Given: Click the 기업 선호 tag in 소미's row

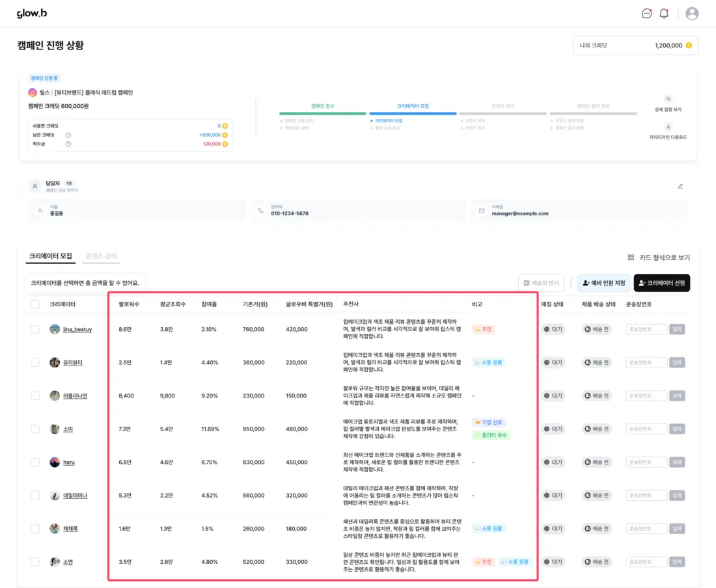Looking at the screenshot, I should pos(489,422).
